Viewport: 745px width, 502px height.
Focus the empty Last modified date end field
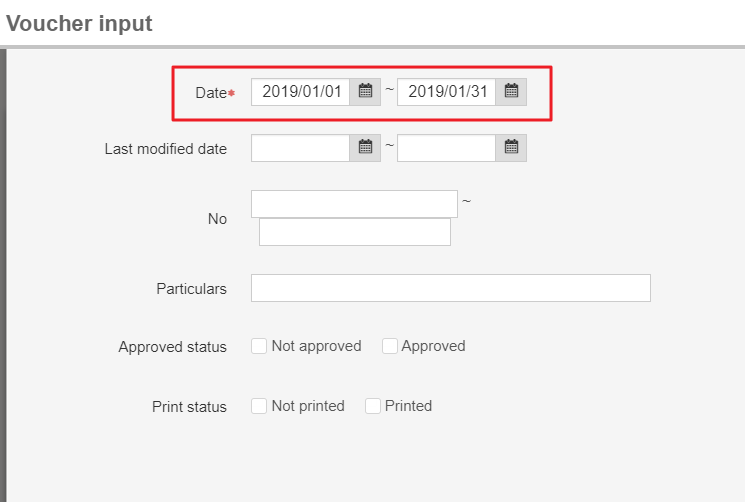click(x=447, y=148)
